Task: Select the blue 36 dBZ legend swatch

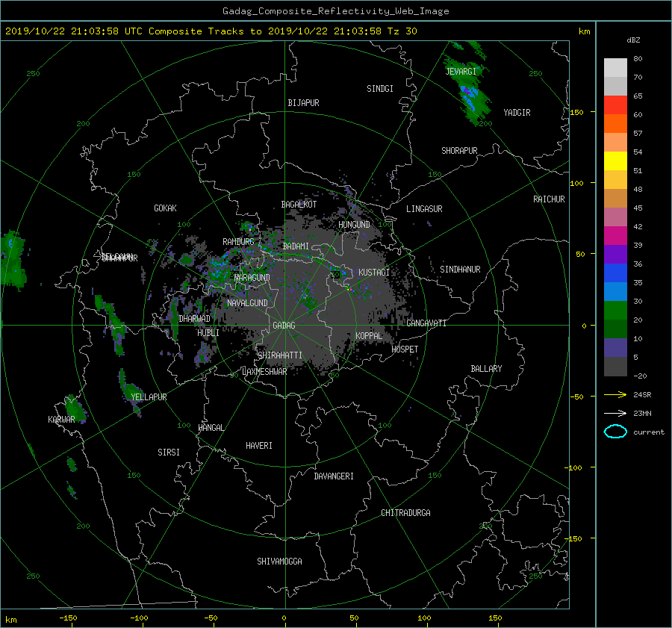Action: pyautogui.click(x=615, y=273)
